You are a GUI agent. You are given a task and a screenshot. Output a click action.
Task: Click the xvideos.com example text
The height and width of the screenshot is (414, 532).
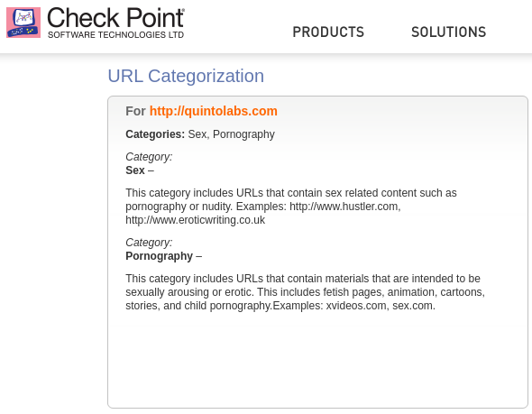click(357, 306)
